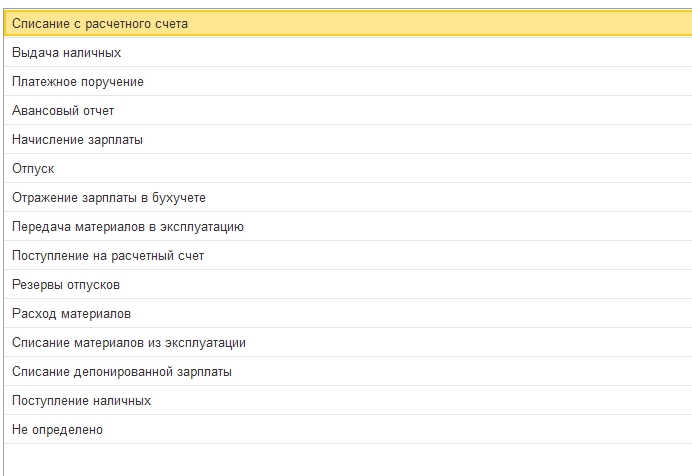Select 'Списание с расчетного счета' row

100,23
